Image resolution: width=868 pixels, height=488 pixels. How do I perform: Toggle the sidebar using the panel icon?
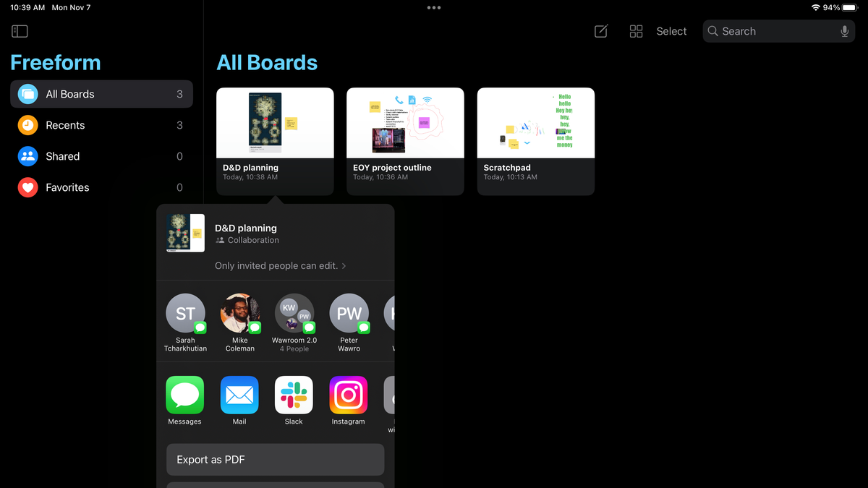pyautogui.click(x=20, y=31)
